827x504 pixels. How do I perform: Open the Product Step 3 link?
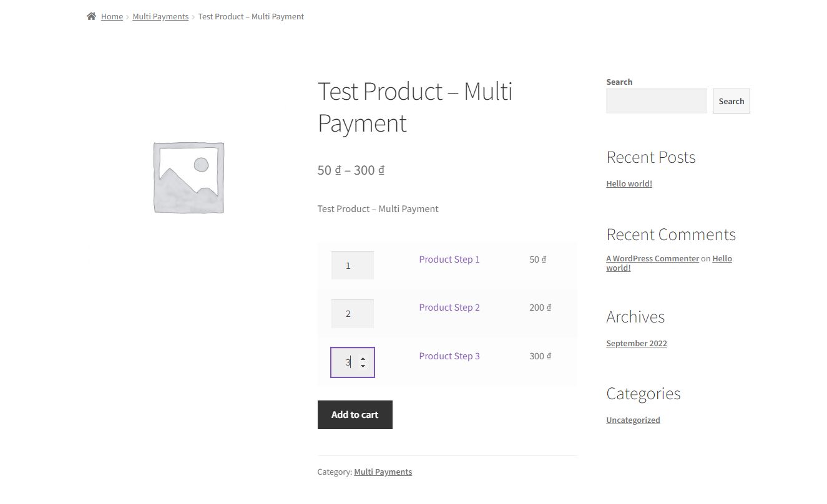coord(449,356)
